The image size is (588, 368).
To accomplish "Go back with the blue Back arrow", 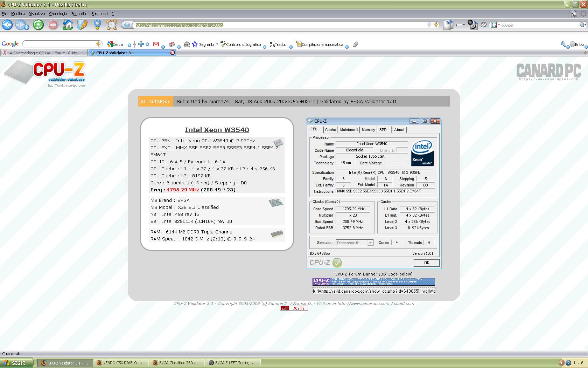I will coord(7,25).
